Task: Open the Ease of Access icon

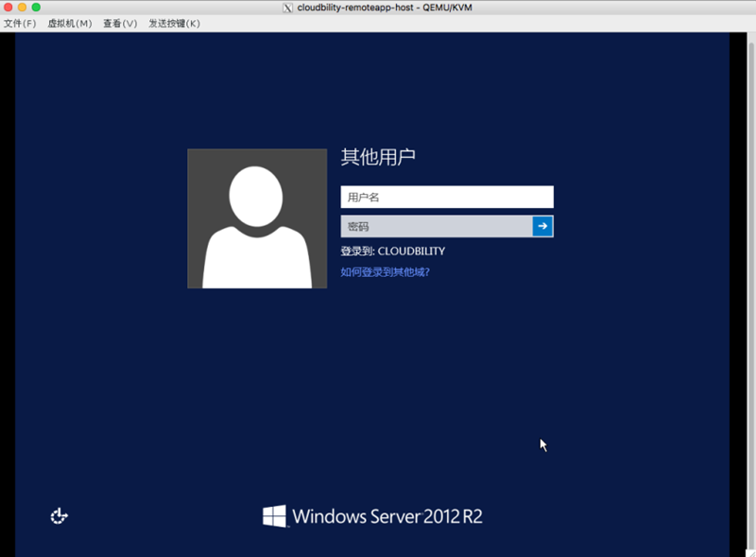Action: pos(59,515)
